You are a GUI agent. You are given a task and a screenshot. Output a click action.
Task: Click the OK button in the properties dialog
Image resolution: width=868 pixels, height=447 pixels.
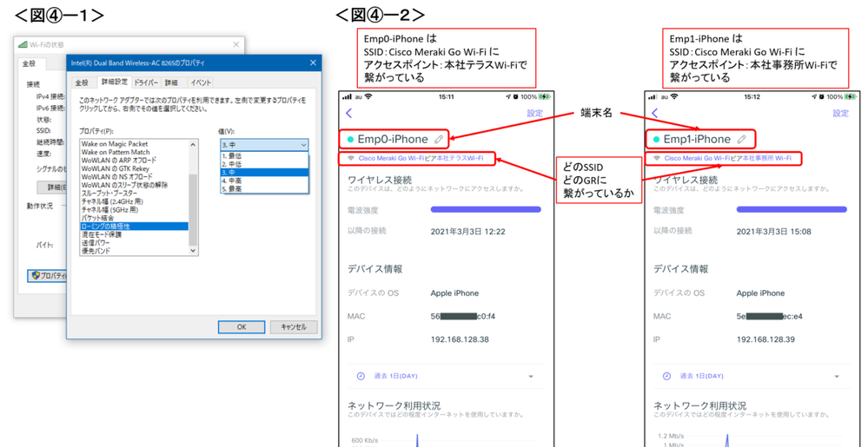click(x=241, y=327)
